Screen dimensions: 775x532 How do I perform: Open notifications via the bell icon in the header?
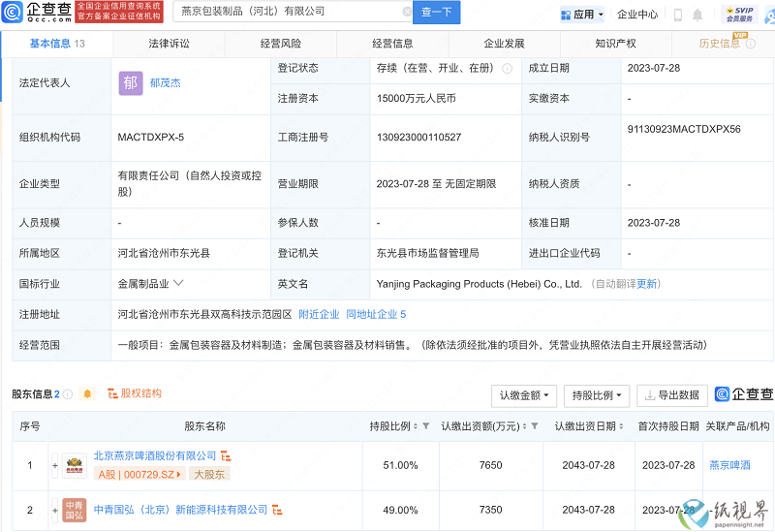pyautogui.click(x=697, y=15)
